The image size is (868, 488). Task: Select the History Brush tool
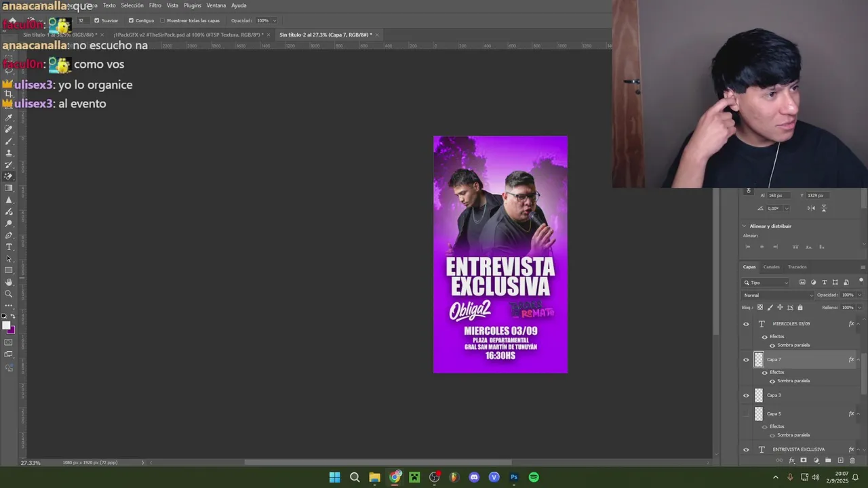[9, 165]
